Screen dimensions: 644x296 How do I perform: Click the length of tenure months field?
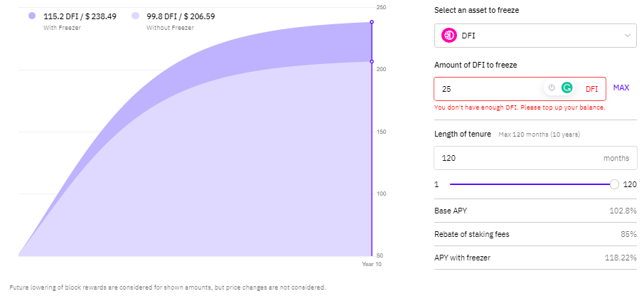pos(535,158)
